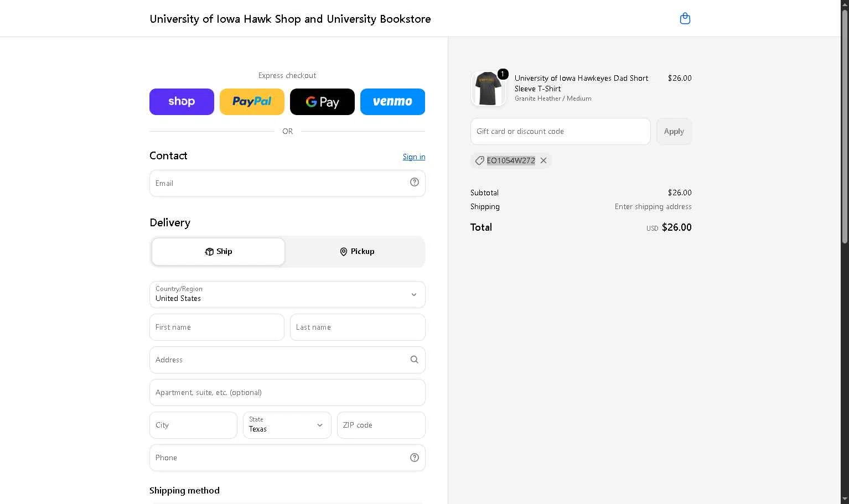Click the University of Iowa Hawk Shop store title

click(290, 19)
